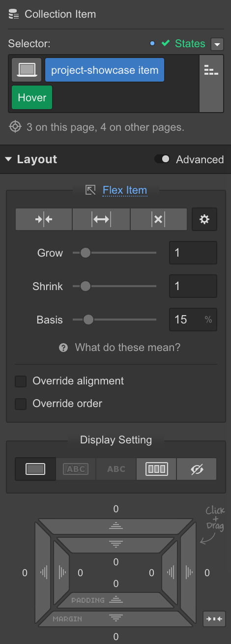The image size is (231, 644).
Task: Open the States dropdown arrow
Action: 217,44
